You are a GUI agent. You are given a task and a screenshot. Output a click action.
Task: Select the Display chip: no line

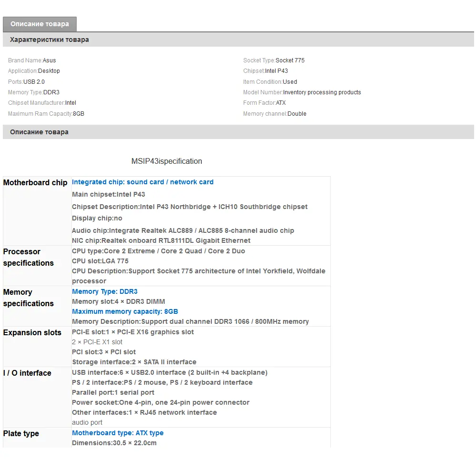97,218
